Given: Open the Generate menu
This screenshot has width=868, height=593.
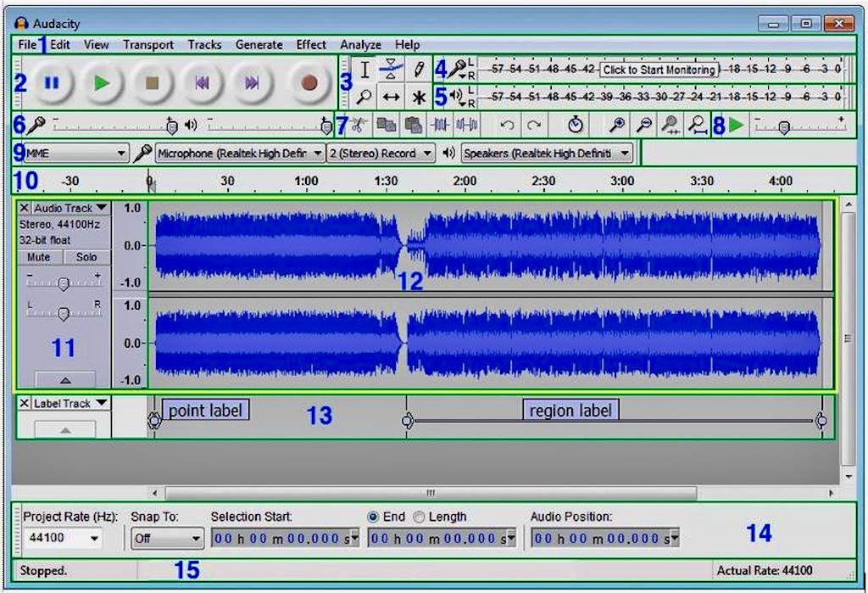Looking at the screenshot, I should coord(259,44).
